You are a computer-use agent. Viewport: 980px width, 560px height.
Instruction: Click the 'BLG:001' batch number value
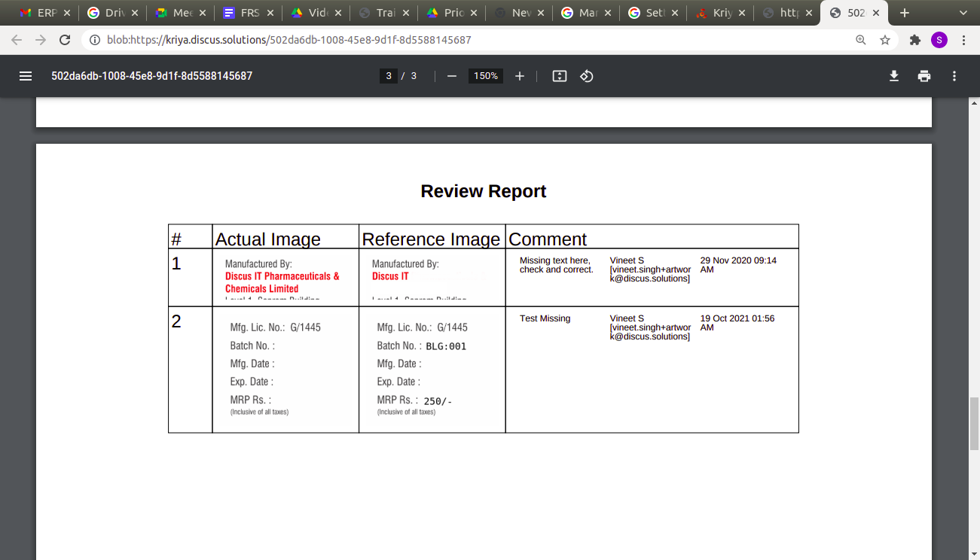click(446, 347)
